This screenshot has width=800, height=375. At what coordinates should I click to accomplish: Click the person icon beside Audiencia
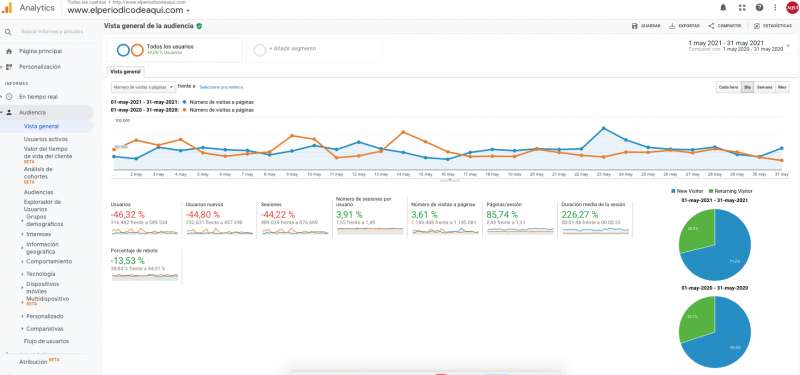pyautogui.click(x=9, y=112)
